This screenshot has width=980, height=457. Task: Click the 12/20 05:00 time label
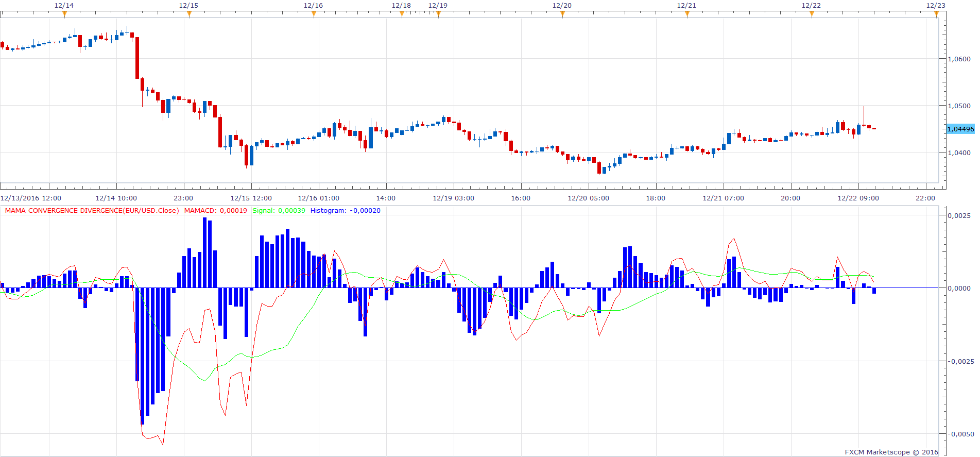[x=589, y=198]
